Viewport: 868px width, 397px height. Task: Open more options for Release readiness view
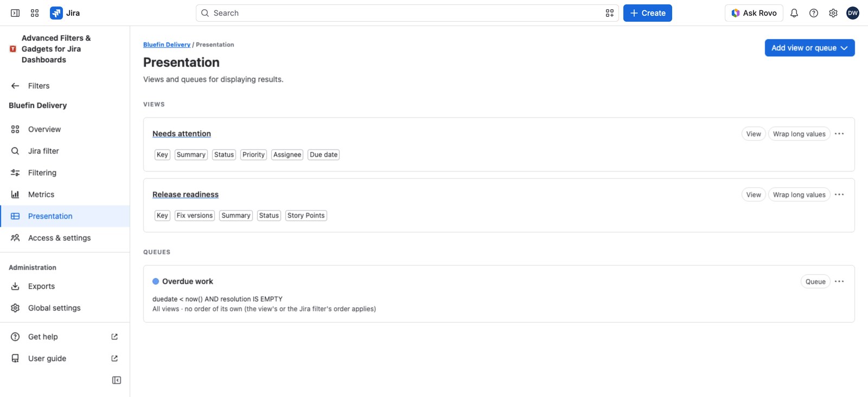(x=839, y=194)
